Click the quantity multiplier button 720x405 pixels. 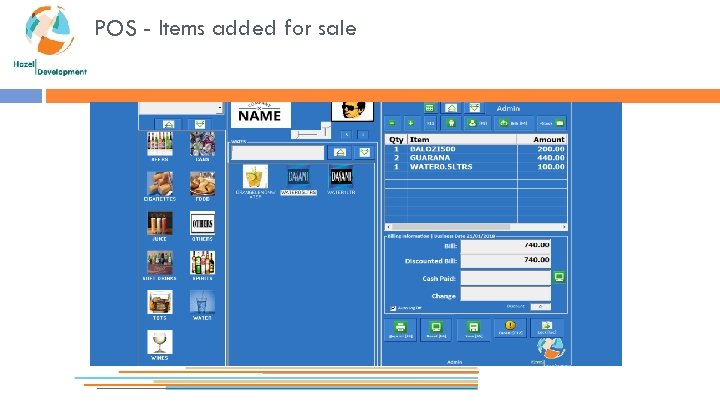[430, 123]
